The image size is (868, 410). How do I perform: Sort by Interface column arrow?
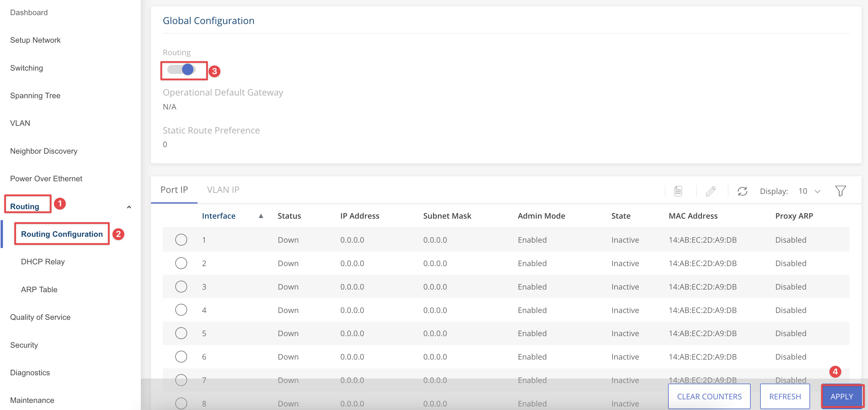[x=261, y=216]
